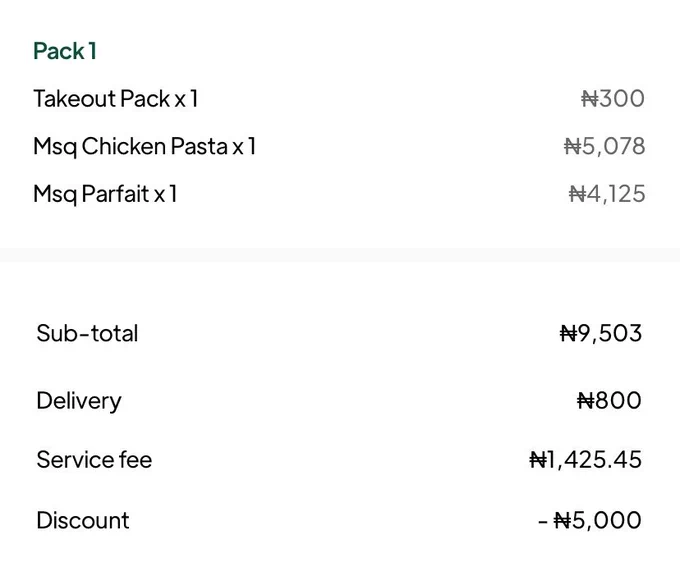Open the Msq Chicken Pasta x 1 item

[x=144, y=146]
